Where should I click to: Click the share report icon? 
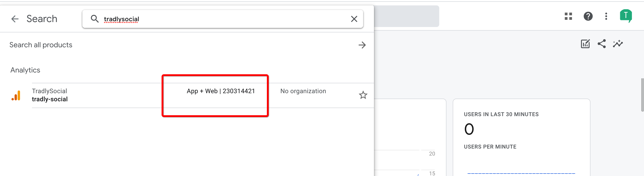point(601,44)
